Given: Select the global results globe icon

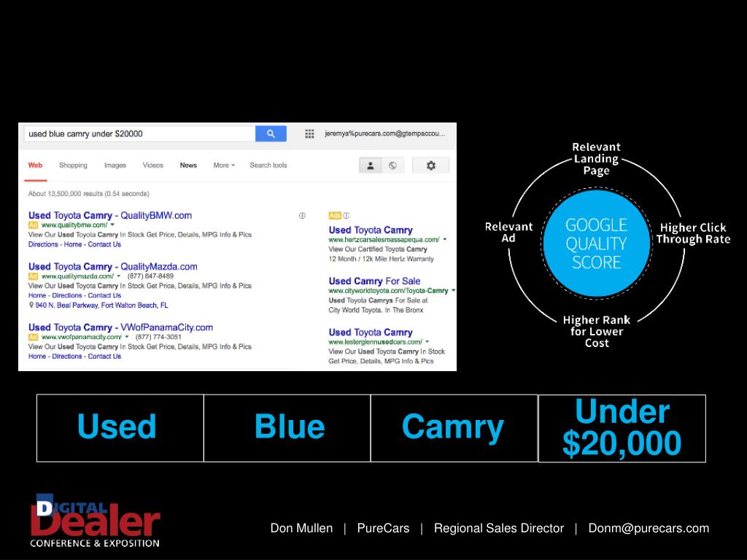Looking at the screenshot, I should pyautogui.click(x=392, y=166).
